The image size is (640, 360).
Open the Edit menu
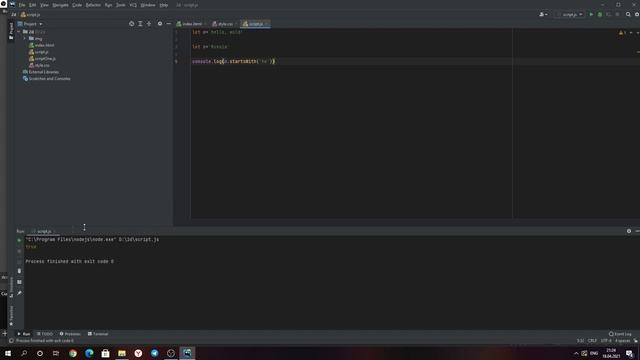coord(32,5)
